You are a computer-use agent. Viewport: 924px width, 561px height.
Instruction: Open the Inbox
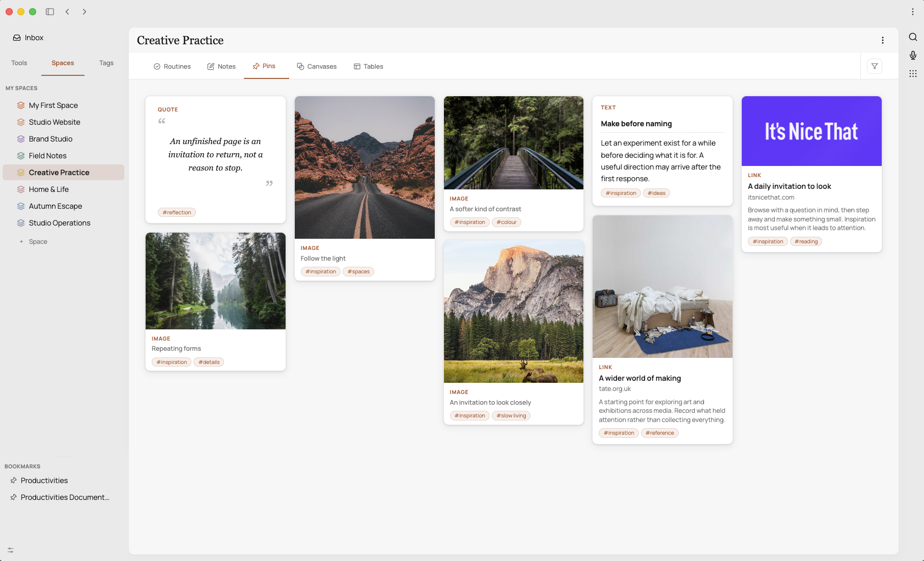(29, 38)
